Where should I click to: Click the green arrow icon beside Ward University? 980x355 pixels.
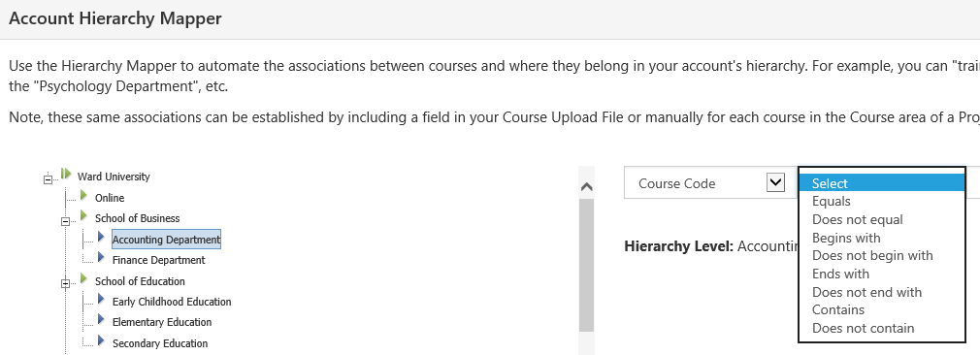point(66,174)
